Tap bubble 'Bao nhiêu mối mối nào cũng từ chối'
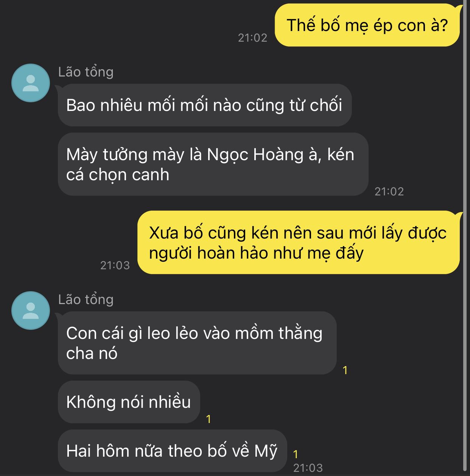 (205, 105)
